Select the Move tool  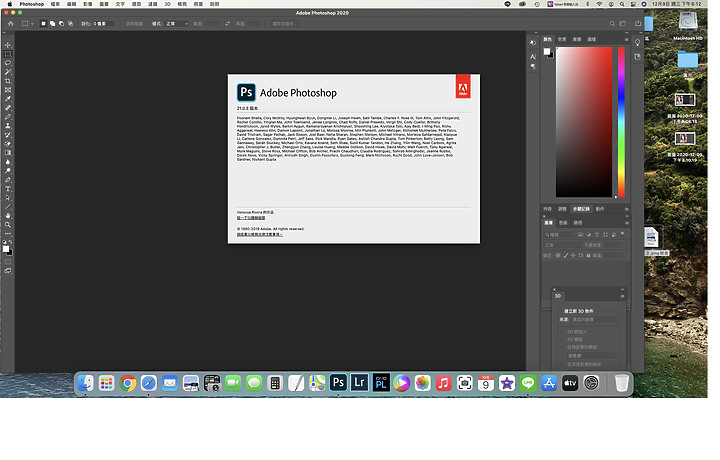tap(8, 45)
